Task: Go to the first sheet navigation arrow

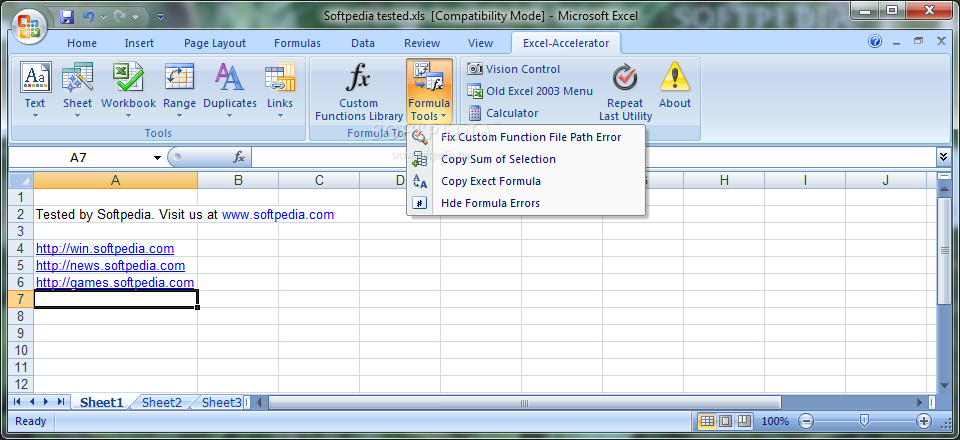Action: click(x=17, y=402)
